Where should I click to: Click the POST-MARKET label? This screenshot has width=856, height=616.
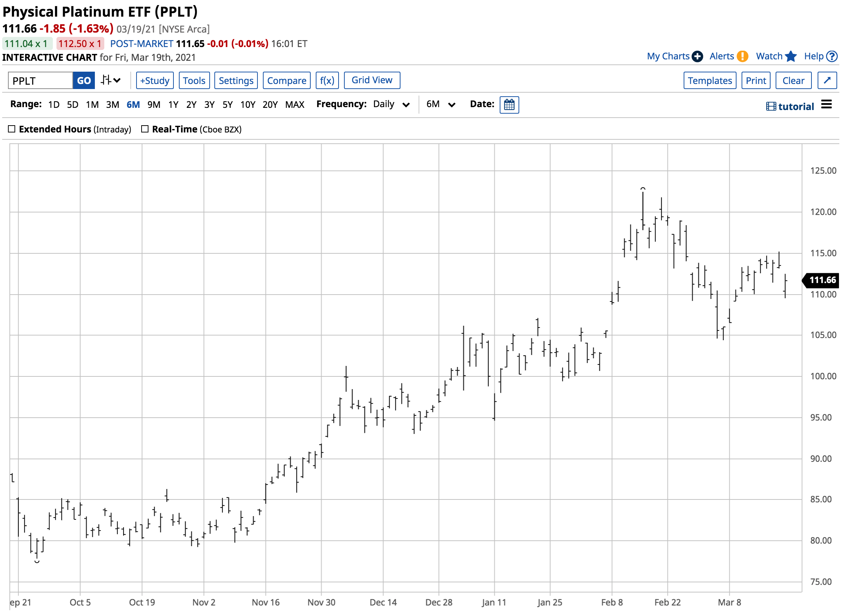tap(142, 44)
